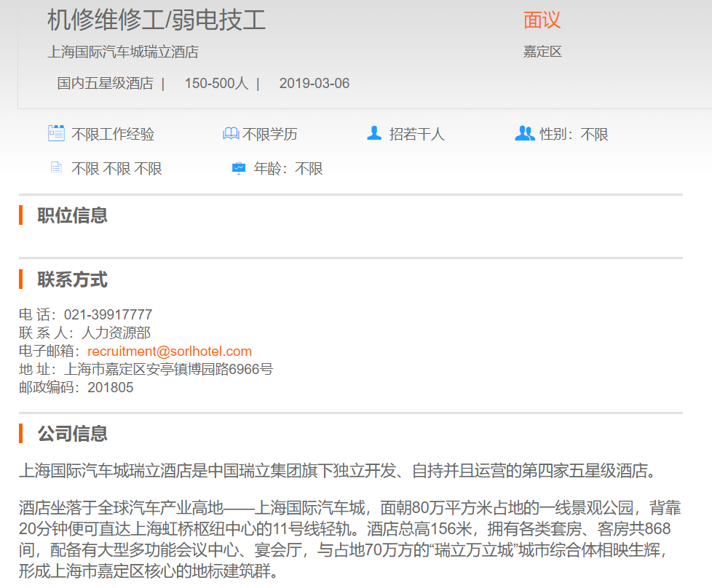Open company name 上海国际汽车城瑞立酒店 under title
Screen dimensions: 712x588
point(123,52)
